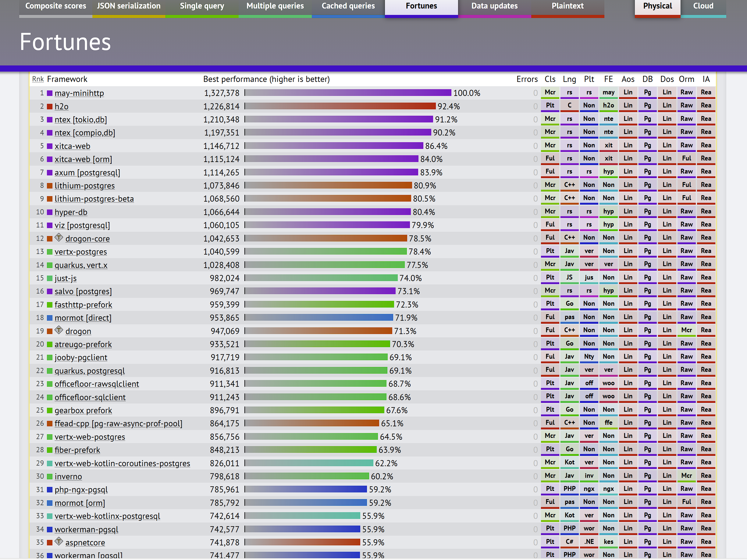The height and width of the screenshot is (560, 747).
Task: Open ntex [compio,db] link
Action: point(85,133)
